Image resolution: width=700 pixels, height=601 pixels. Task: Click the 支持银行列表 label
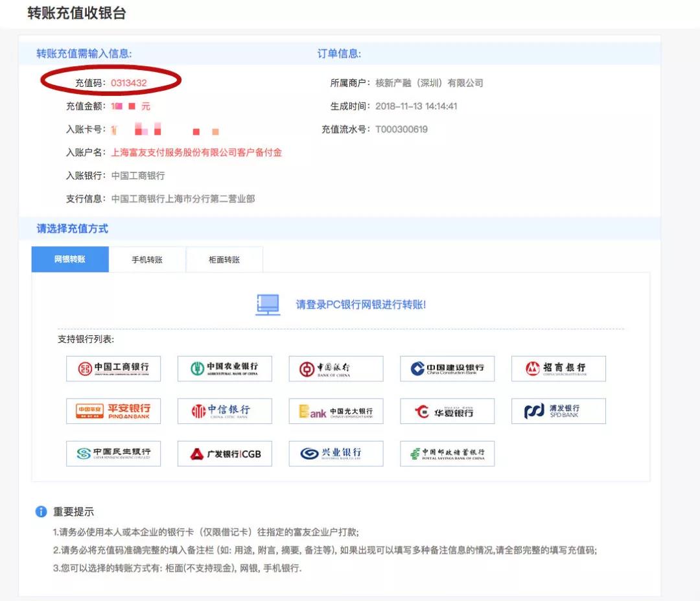86,339
